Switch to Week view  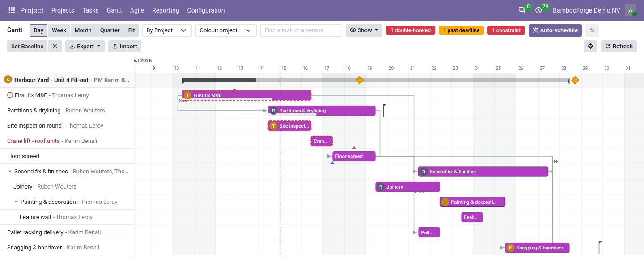click(x=59, y=30)
